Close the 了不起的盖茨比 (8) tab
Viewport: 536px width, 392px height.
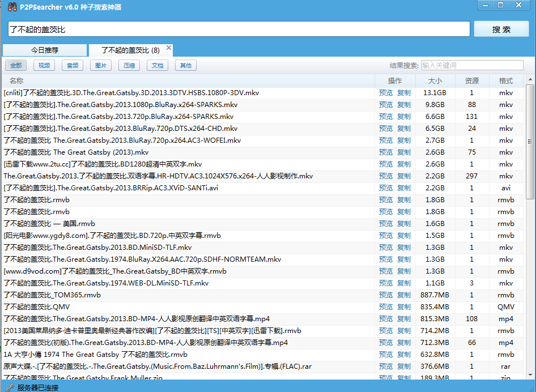(168, 48)
